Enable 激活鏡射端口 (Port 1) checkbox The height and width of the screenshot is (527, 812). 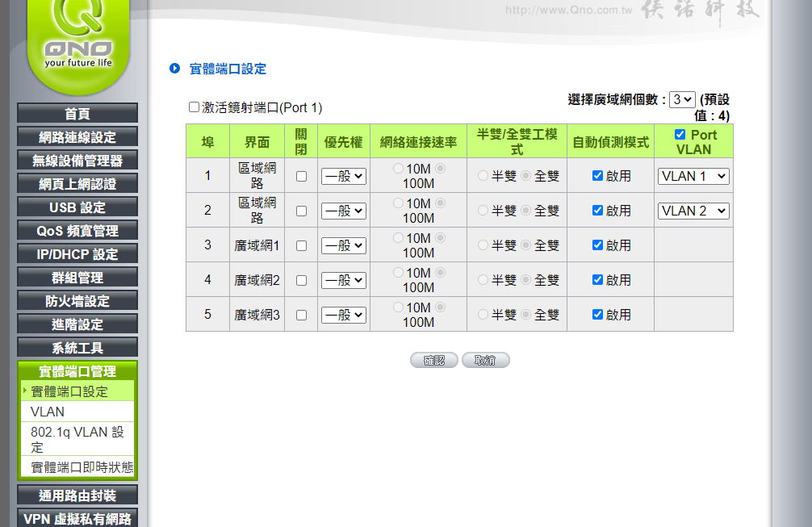pyautogui.click(x=194, y=107)
